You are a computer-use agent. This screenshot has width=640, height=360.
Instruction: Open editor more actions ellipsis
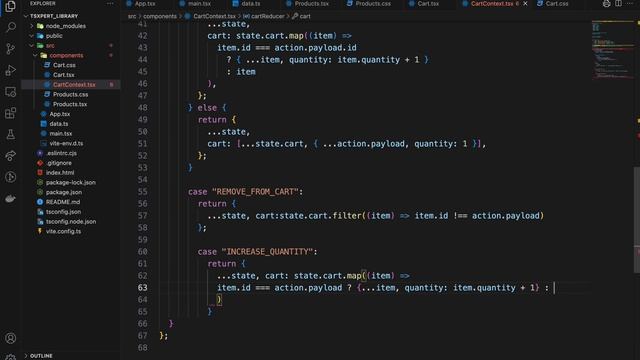pyautogui.click(x=630, y=3)
